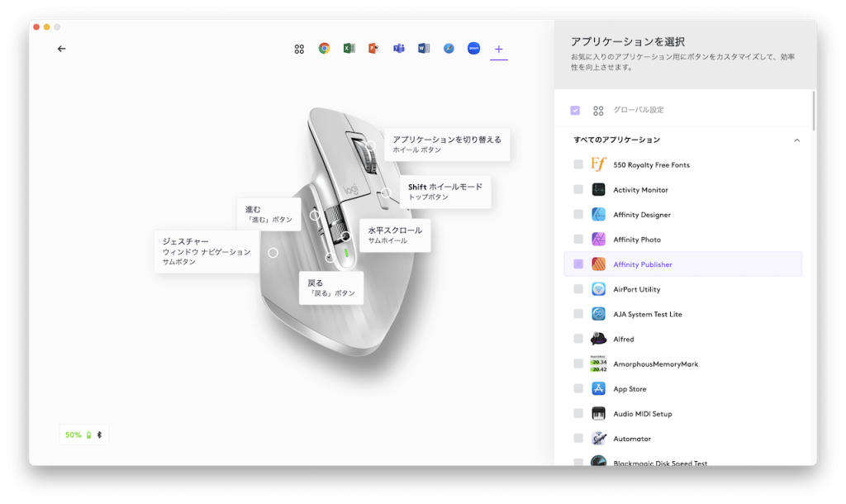Click the application list scrollbar
The height and width of the screenshot is (504, 846).
815,111
